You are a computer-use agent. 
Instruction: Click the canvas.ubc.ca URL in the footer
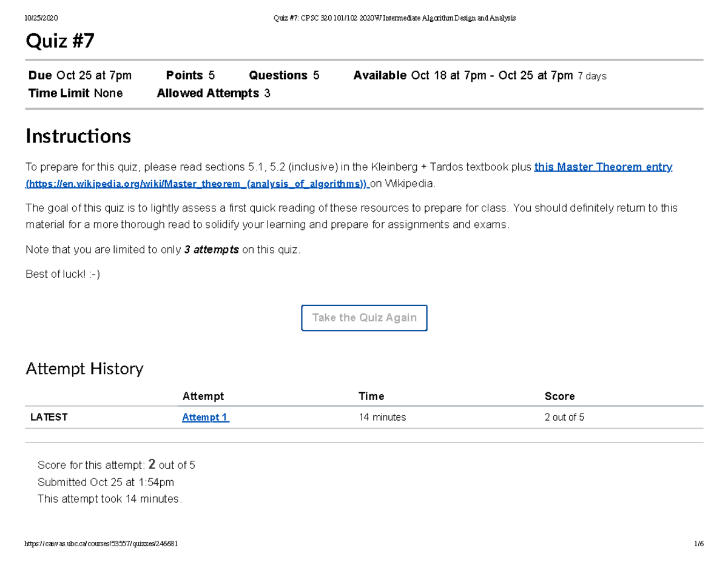pyautogui.click(x=101, y=544)
